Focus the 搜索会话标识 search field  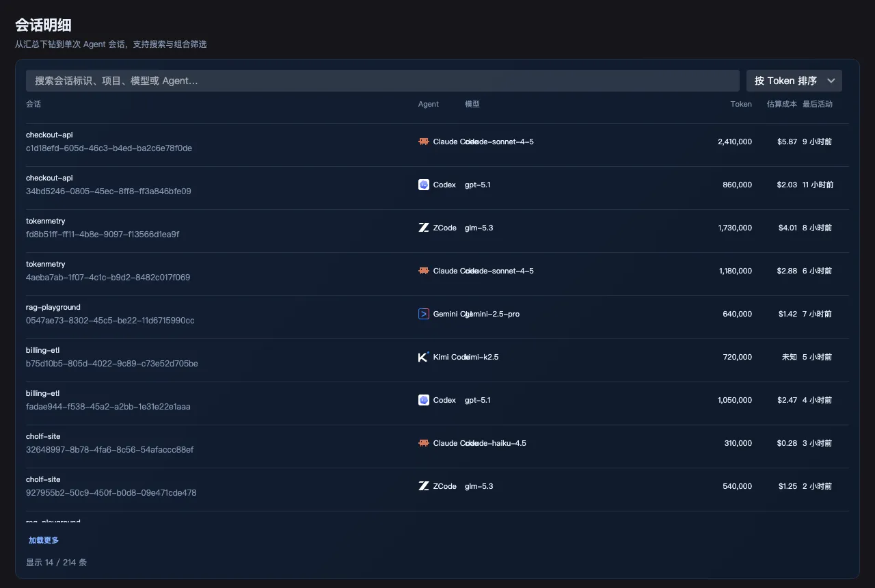tap(383, 81)
